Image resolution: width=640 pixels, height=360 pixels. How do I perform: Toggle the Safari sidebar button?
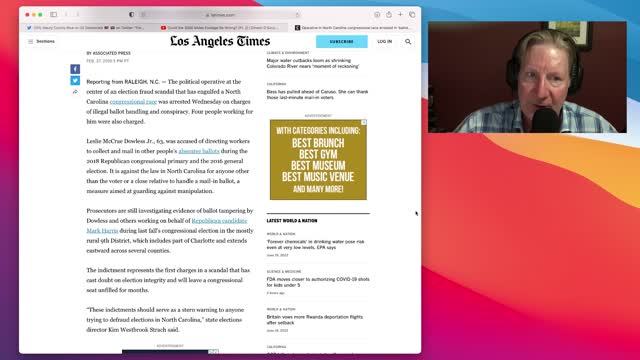coord(53,14)
